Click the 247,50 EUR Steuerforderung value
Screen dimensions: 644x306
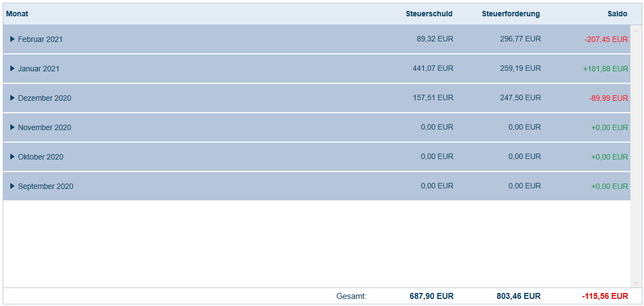pos(521,98)
